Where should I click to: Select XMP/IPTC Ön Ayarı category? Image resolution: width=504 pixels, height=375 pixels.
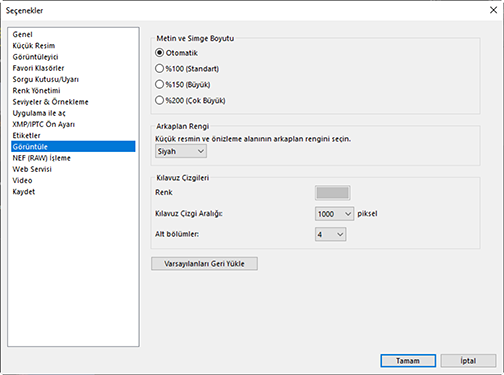73,124
